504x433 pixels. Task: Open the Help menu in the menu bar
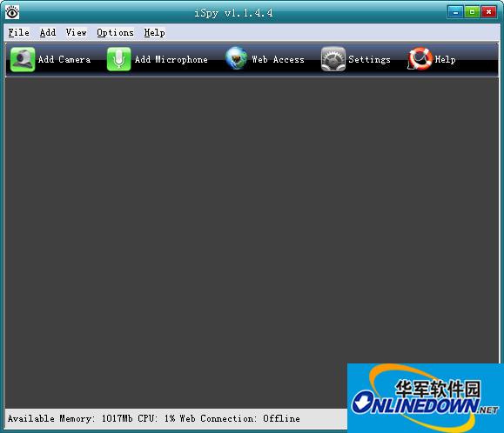[154, 33]
